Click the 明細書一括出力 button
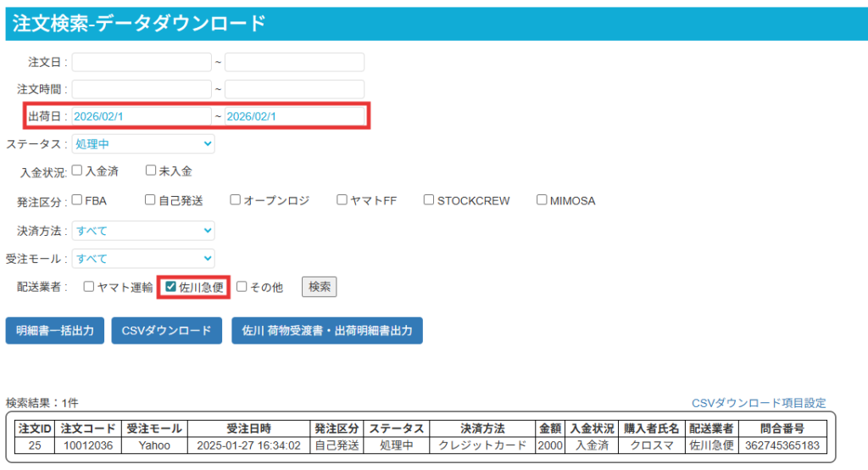The image size is (868, 470). coord(55,330)
